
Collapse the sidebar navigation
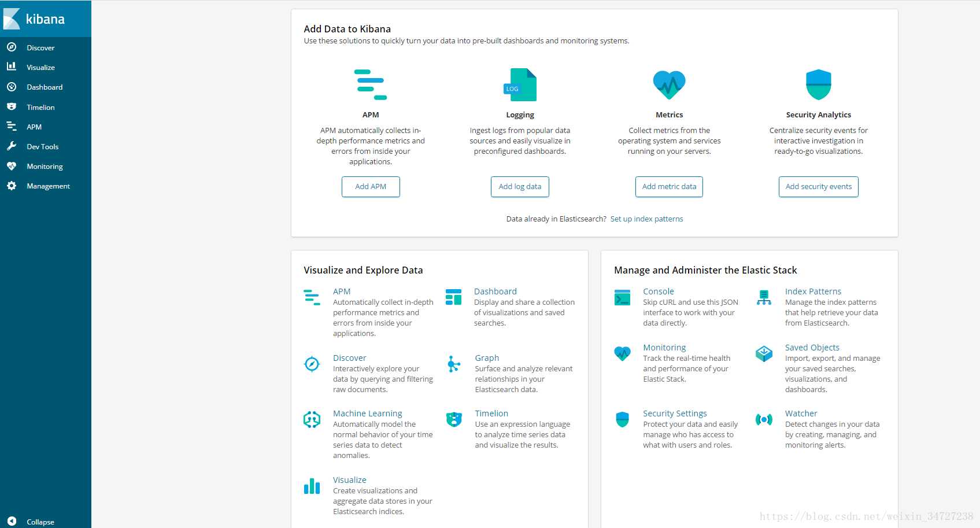(40, 522)
